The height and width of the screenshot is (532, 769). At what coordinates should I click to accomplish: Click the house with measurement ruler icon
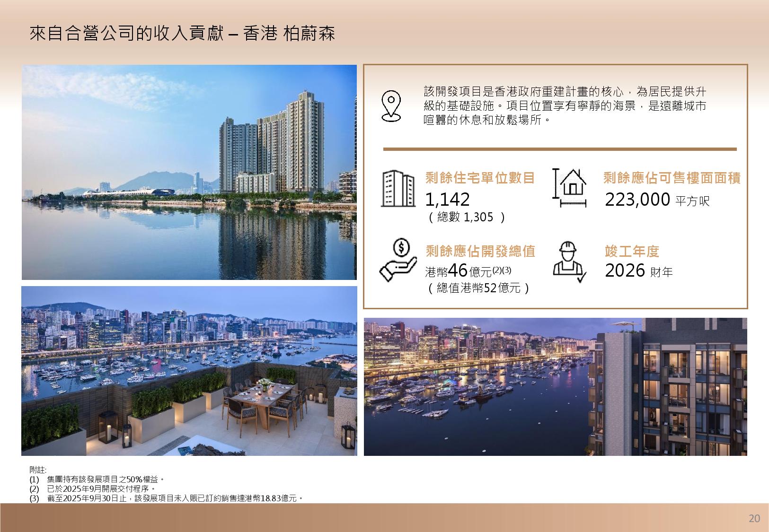pos(570,188)
